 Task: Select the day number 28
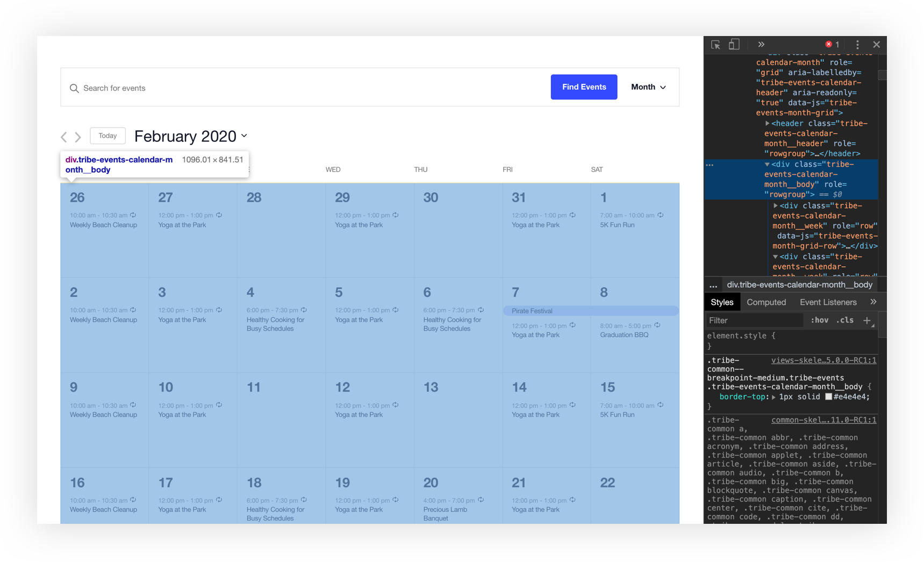254,197
